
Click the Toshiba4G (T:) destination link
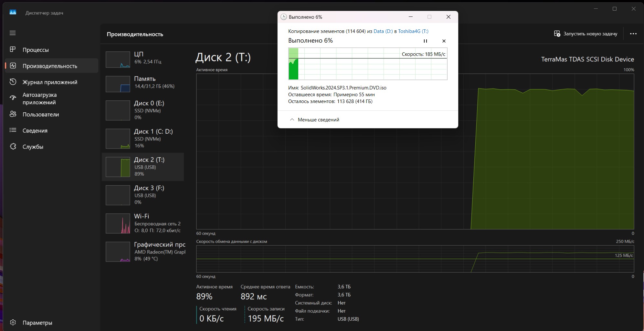413,31
